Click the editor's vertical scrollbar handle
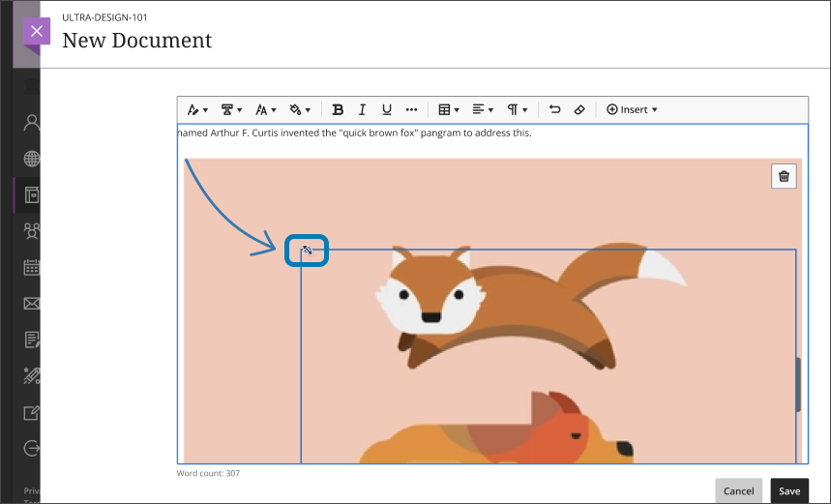831x504 pixels. click(798, 384)
